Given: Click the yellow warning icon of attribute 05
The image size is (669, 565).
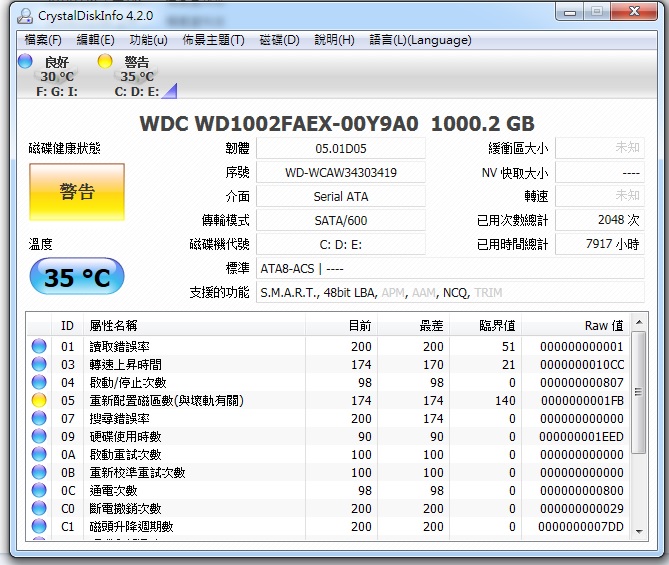Looking at the screenshot, I should [x=39, y=400].
